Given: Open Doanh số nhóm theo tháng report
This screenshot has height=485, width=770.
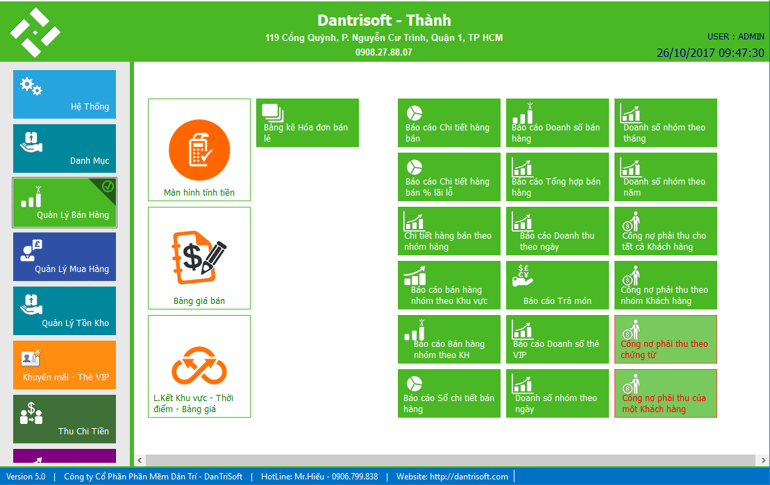Looking at the screenshot, I should coord(665,123).
